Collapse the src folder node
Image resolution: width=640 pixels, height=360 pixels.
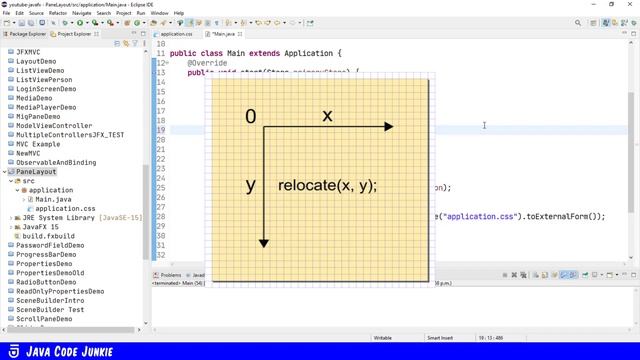(x=11, y=181)
